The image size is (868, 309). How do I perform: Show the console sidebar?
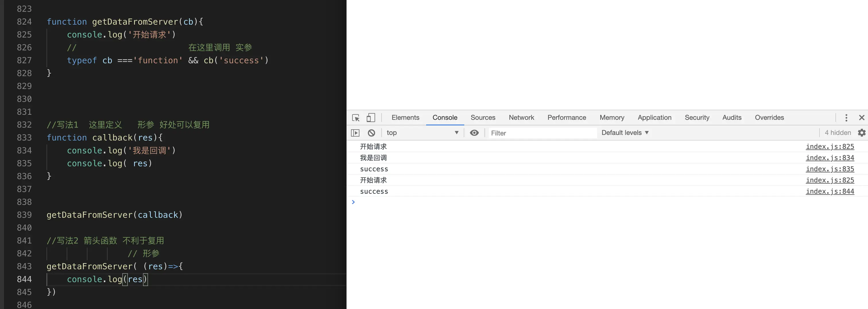[355, 133]
